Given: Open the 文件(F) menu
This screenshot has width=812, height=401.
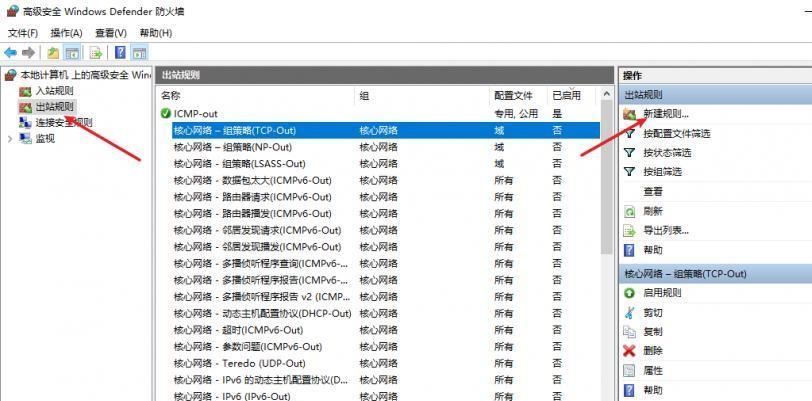Looking at the screenshot, I should click(x=23, y=33).
